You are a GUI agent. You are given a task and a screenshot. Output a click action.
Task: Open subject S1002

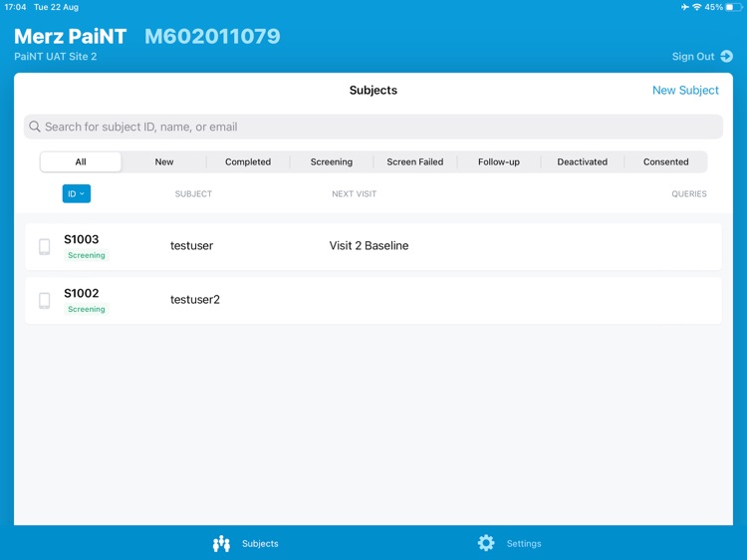[373, 301]
